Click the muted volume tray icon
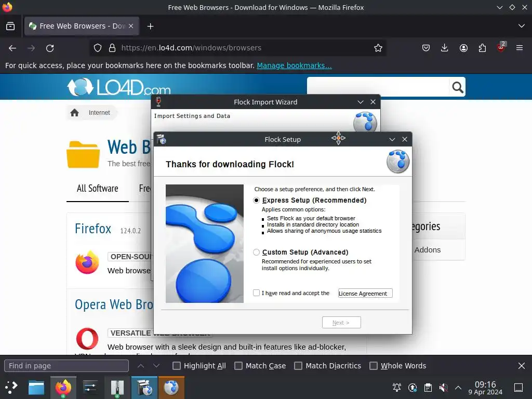 (x=443, y=388)
